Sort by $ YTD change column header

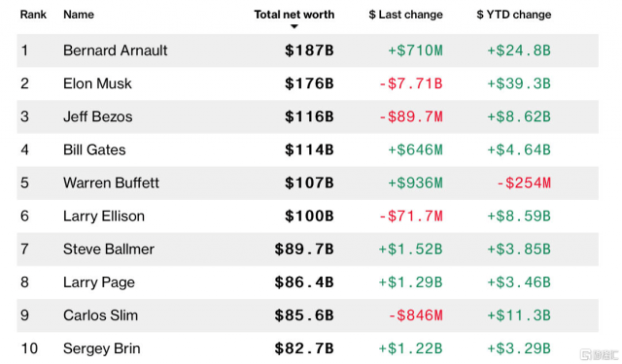pyautogui.click(x=514, y=15)
